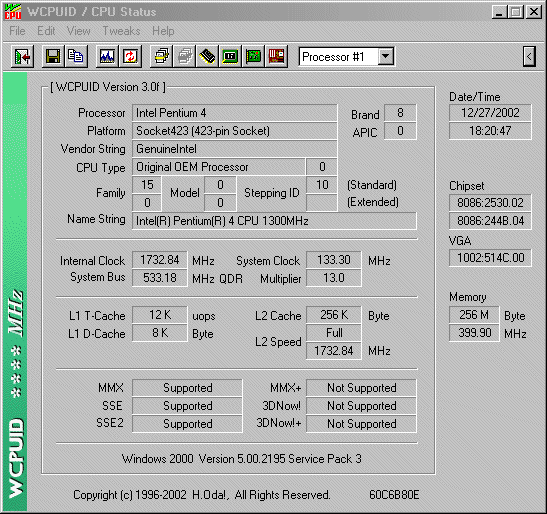
Task: Click the copy to clipboard icon
Action: point(76,56)
